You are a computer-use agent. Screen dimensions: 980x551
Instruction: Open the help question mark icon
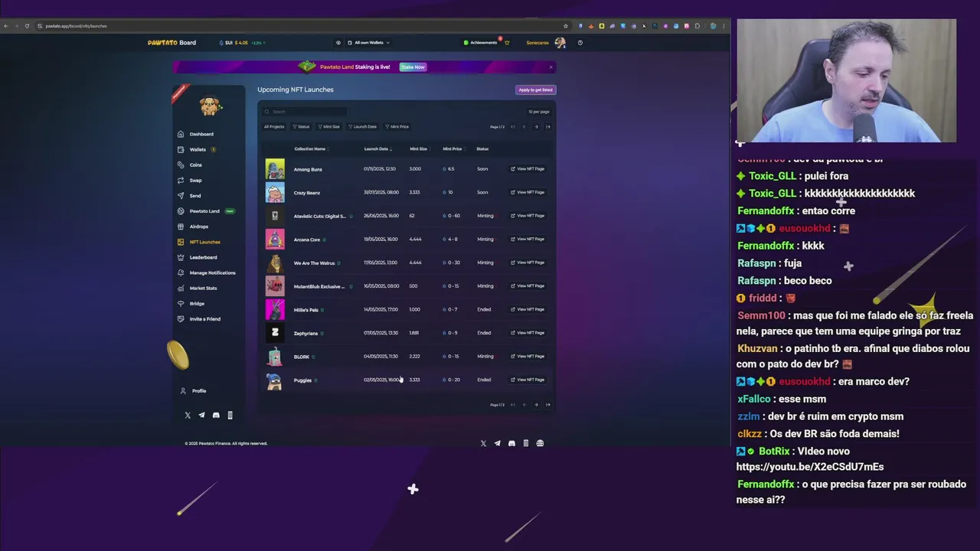tap(580, 43)
